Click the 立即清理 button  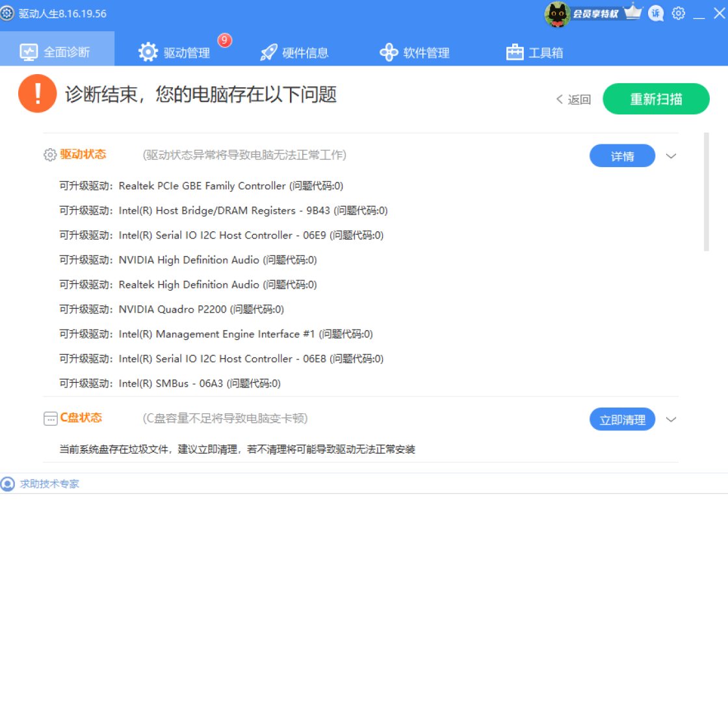622,419
